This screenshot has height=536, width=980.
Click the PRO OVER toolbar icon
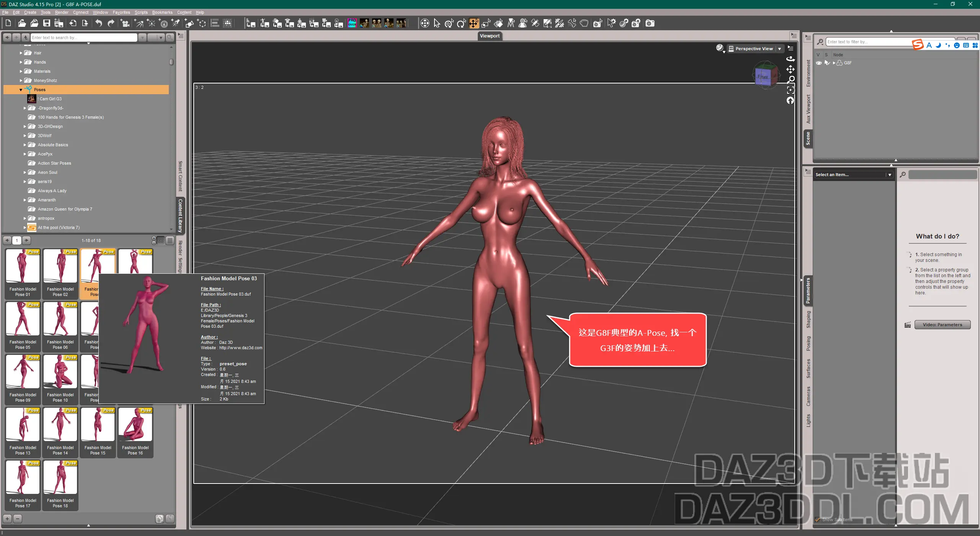pyautogui.click(x=352, y=23)
